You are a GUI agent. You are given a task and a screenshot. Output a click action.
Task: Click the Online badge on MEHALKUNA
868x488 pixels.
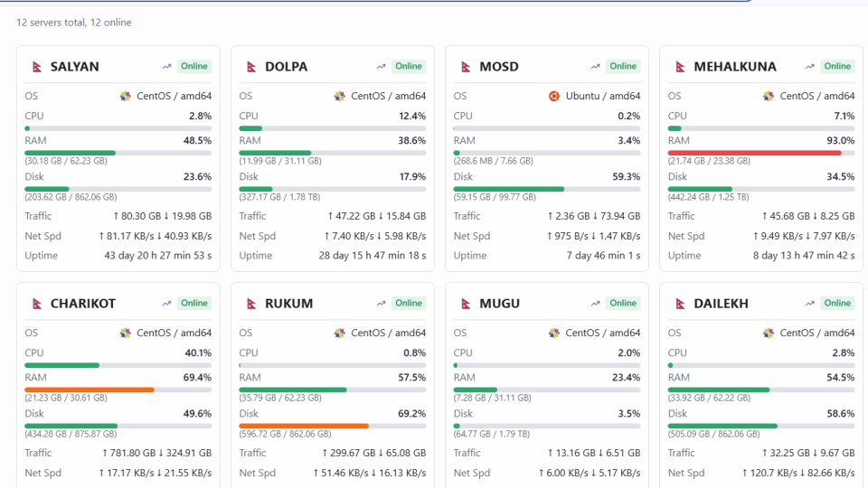[837, 66]
